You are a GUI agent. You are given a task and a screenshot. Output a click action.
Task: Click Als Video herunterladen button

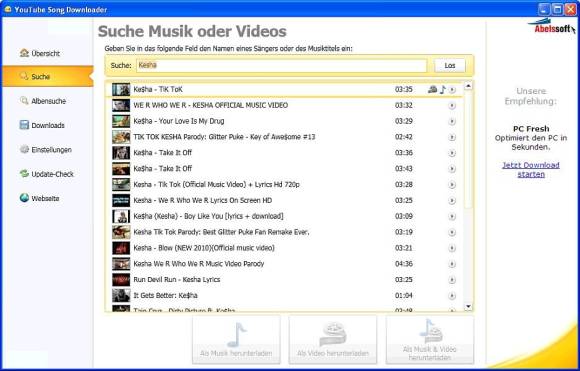(x=333, y=340)
